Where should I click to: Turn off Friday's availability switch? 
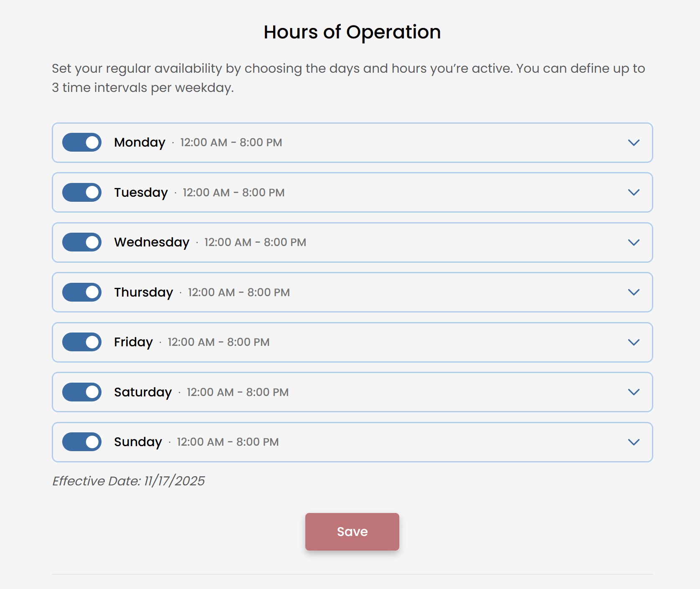click(81, 342)
